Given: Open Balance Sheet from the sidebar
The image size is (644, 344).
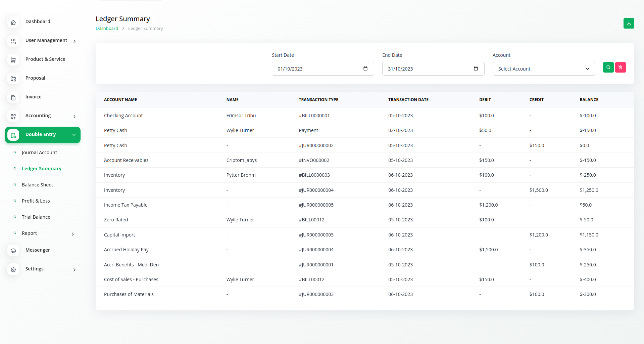Looking at the screenshot, I should tap(37, 185).
